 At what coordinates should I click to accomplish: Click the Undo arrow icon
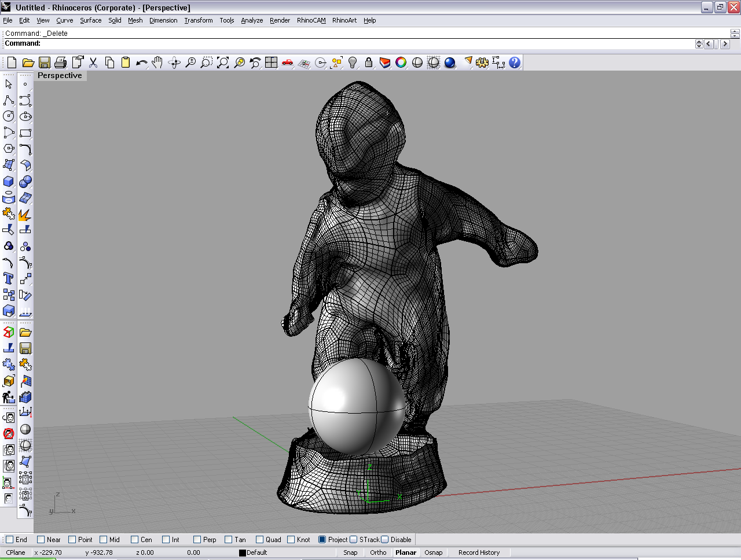click(141, 62)
